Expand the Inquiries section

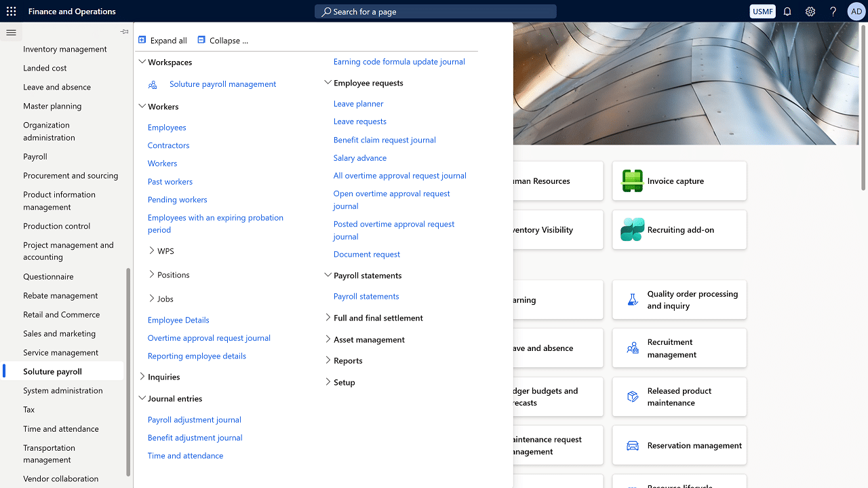[142, 376]
